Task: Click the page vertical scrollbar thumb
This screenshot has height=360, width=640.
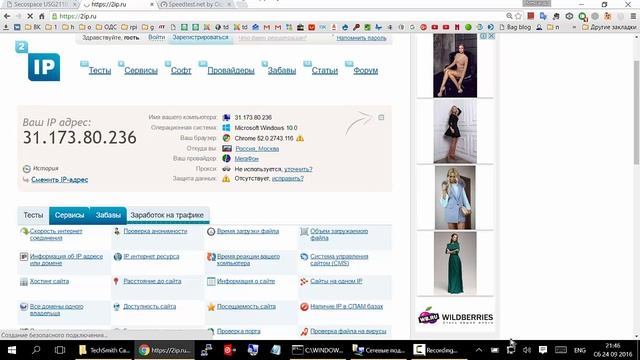Action: tap(636, 112)
